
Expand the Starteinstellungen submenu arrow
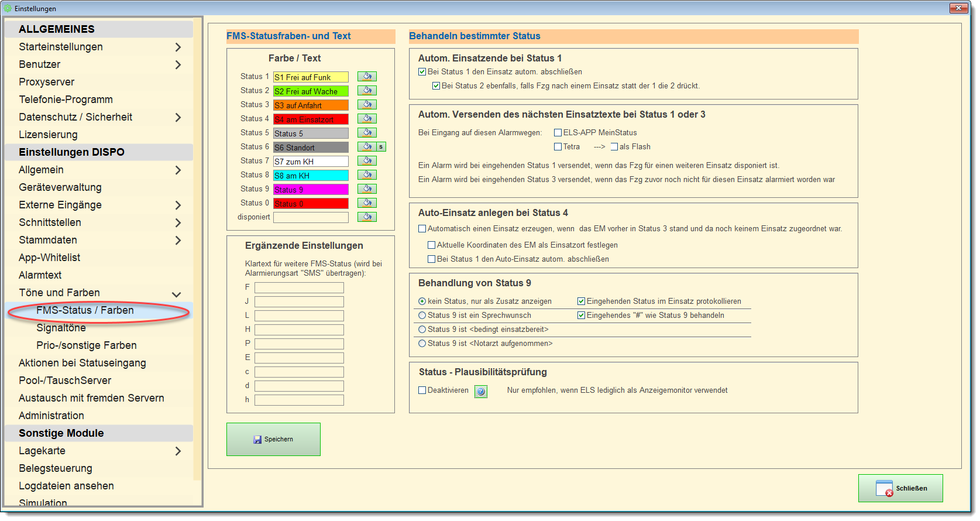pos(178,47)
